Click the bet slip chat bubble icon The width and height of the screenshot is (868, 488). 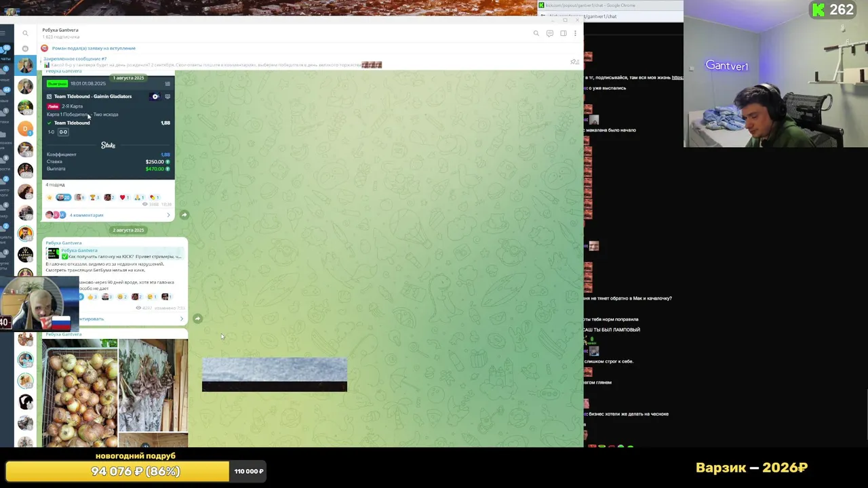click(167, 96)
